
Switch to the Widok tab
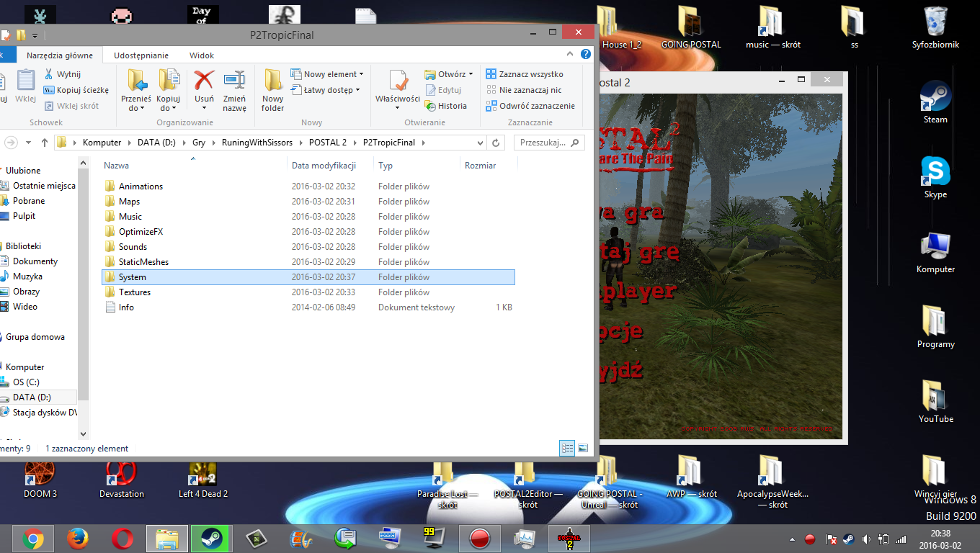click(202, 55)
